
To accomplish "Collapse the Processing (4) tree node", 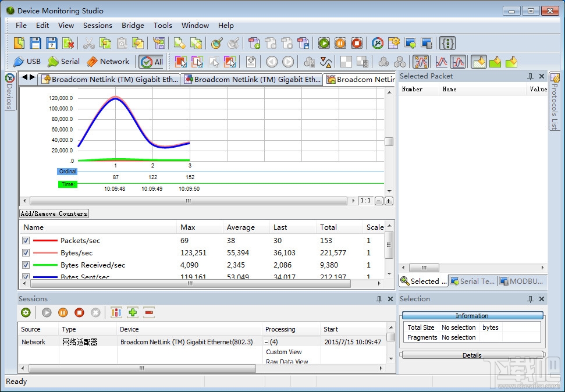I will pos(266,343).
